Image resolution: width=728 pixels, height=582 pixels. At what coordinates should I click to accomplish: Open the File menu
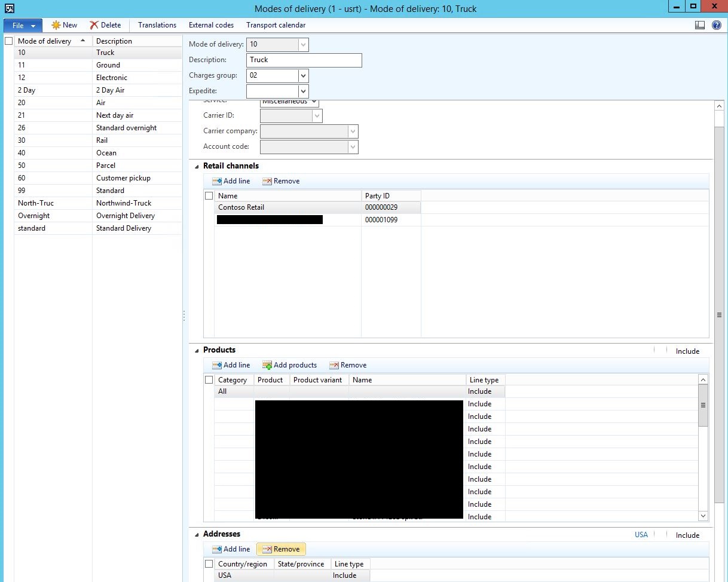pos(23,25)
